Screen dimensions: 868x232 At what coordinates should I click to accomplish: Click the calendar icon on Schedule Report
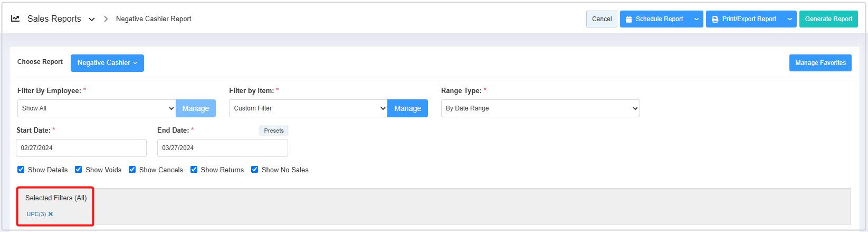coord(629,19)
